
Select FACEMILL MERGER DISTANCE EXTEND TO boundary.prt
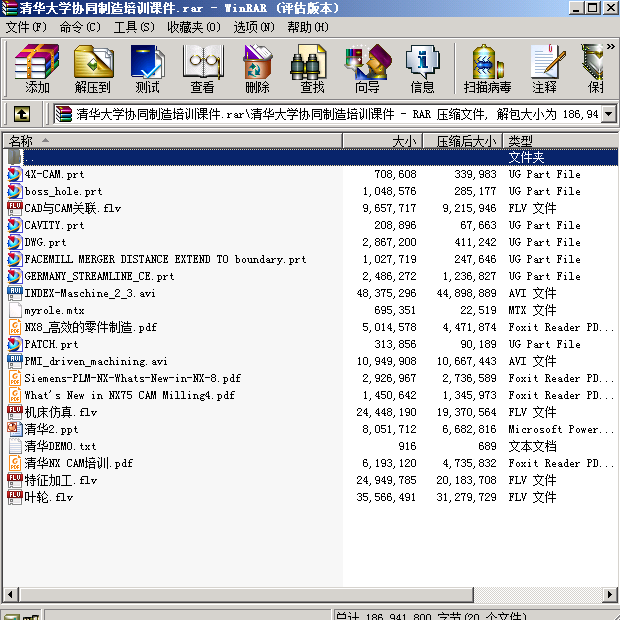(x=165, y=259)
